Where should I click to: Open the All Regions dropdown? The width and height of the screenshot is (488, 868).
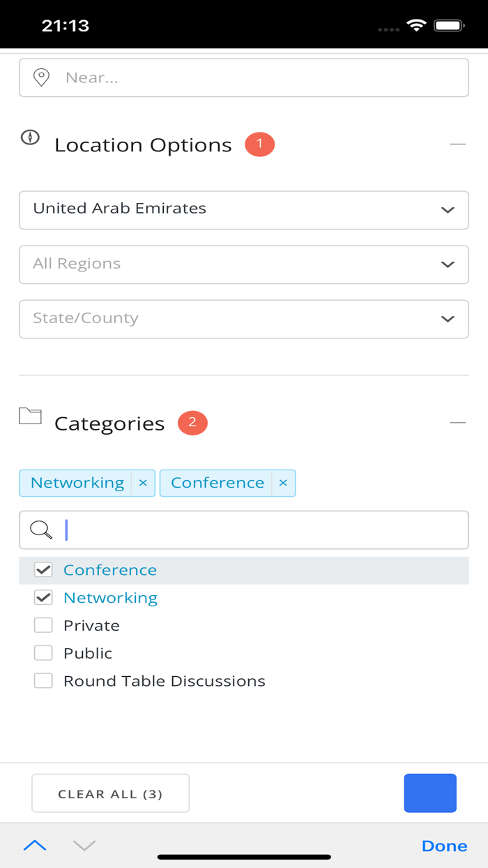click(x=448, y=264)
